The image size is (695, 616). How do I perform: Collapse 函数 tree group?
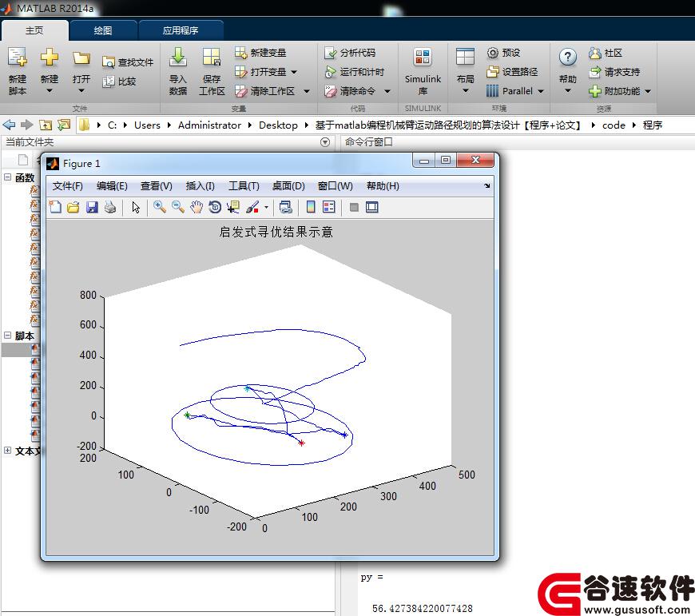tap(7, 177)
